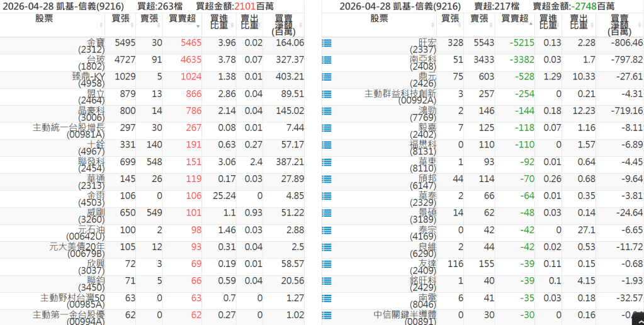The image size is (644, 325).
Task: Open stock 臻鼎-KY (4958)
Action: point(88,79)
